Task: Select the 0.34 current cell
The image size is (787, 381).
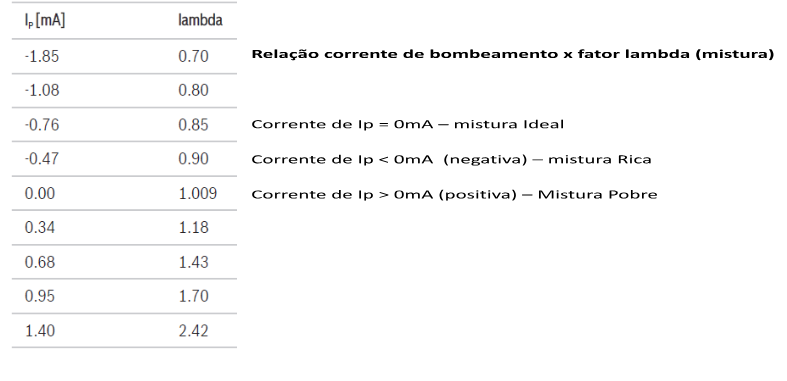Action: (x=40, y=227)
